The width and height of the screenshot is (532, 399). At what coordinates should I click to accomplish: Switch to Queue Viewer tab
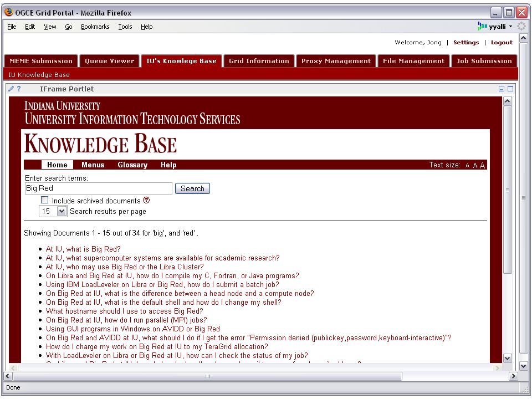[x=110, y=61]
